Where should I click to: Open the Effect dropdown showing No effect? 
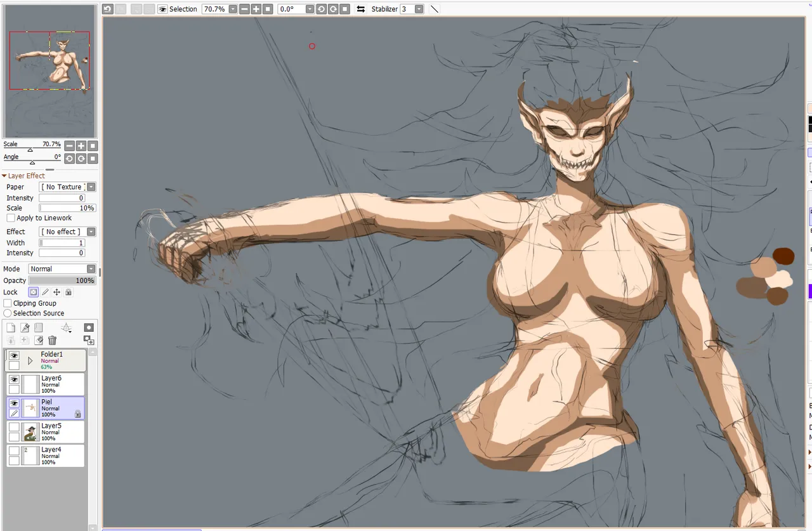(91, 232)
